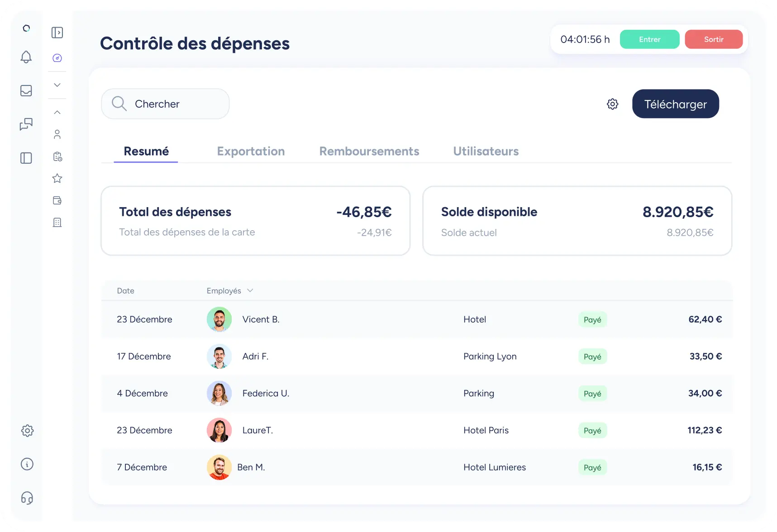Toggle the sidebar expand panel icon
This screenshot has height=532, width=777.
click(x=57, y=33)
